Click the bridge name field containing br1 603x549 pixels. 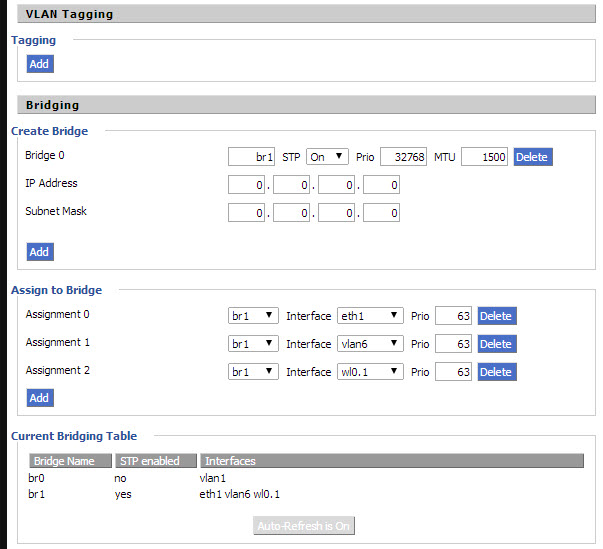click(x=251, y=157)
